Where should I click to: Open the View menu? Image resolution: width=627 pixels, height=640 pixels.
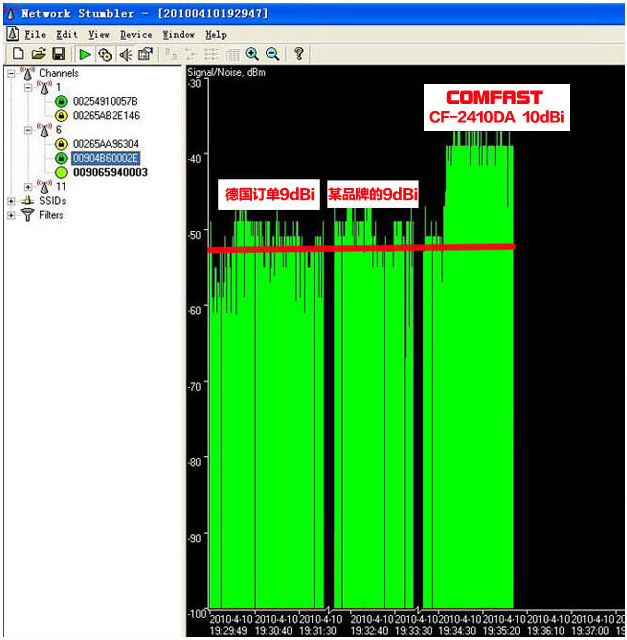coord(99,35)
